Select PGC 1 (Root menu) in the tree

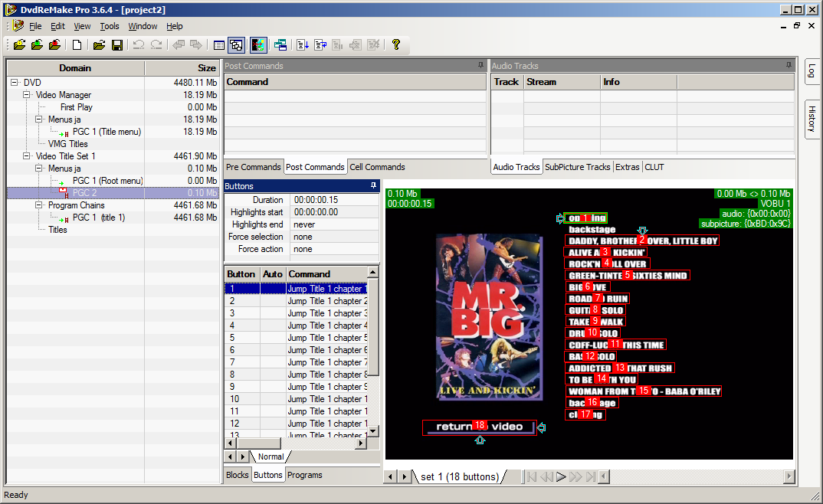pos(107,181)
